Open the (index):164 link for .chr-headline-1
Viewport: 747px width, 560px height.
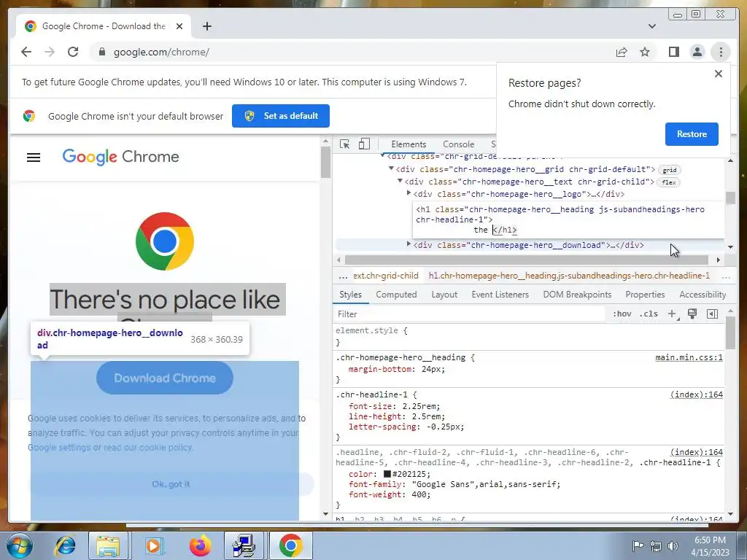(697, 394)
